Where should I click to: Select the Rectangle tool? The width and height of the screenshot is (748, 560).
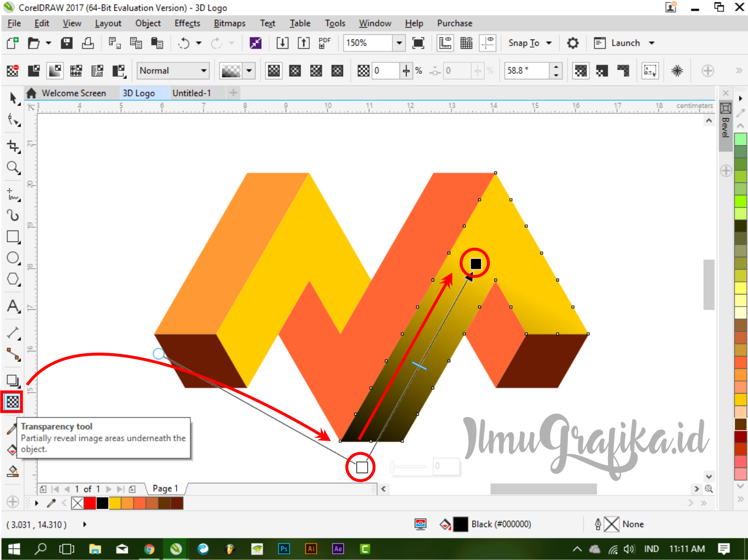(12, 236)
